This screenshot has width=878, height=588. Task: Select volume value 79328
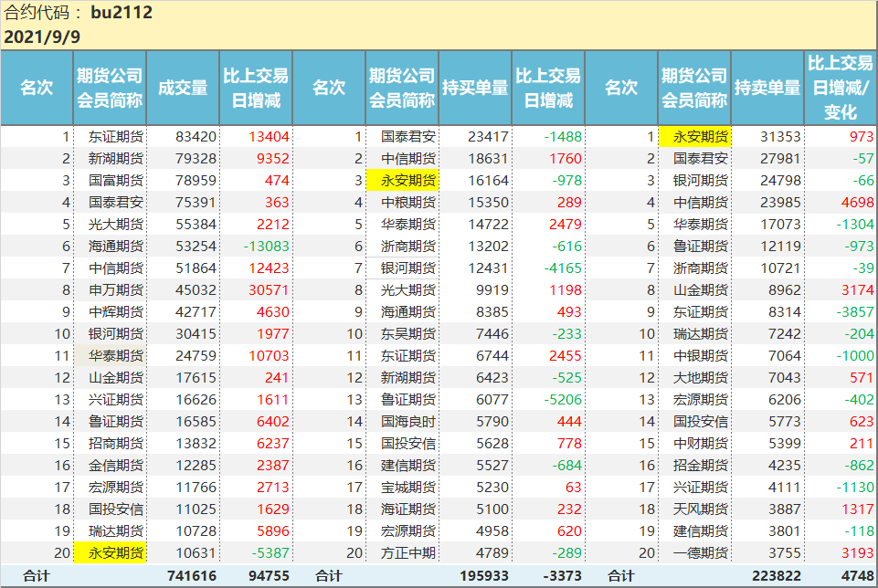(x=196, y=159)
